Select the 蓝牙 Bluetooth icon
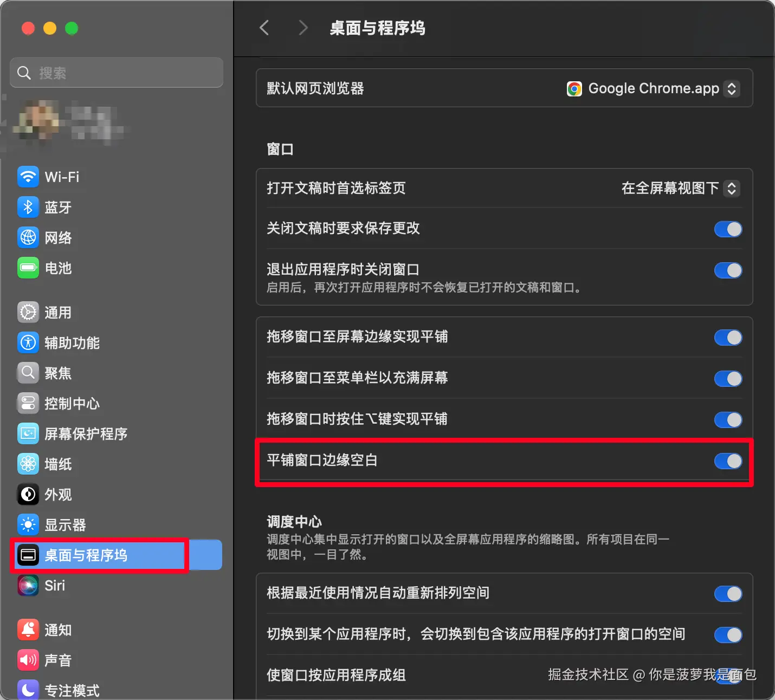 pos(28,207)
